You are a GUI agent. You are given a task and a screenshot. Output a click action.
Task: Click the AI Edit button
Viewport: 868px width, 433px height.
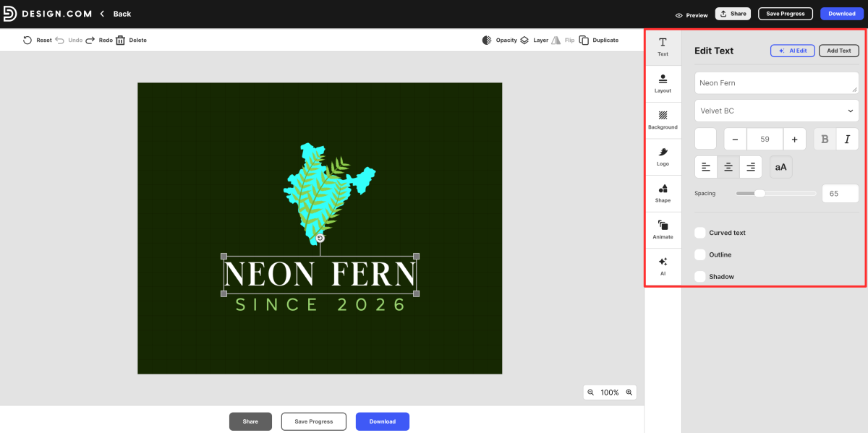[793, 51]
